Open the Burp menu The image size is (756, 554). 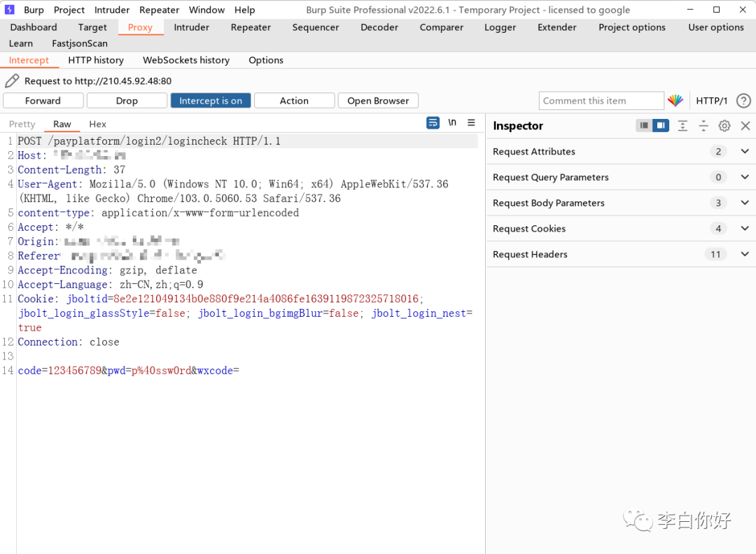click(x=34, y=10)
